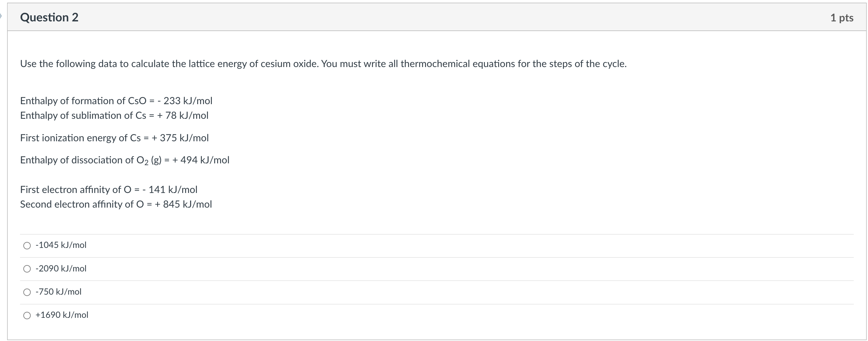
Task: Choose the -2090 kJ/mol radio option
Action: [x=27, y=269]
